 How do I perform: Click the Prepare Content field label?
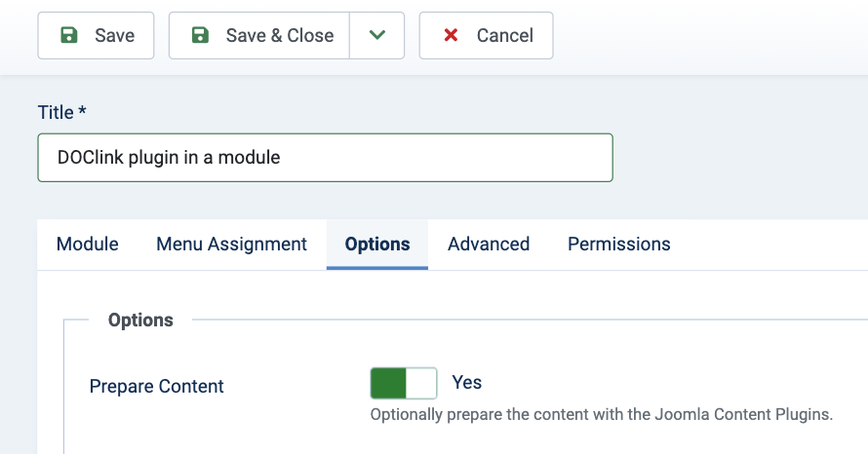(157, 387)
